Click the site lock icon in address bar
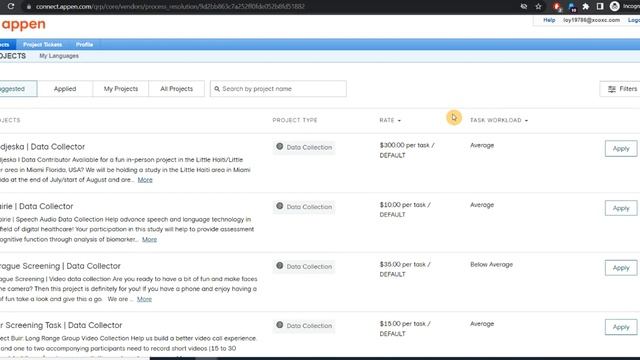The image size is (640, 360). click(29, 7)
